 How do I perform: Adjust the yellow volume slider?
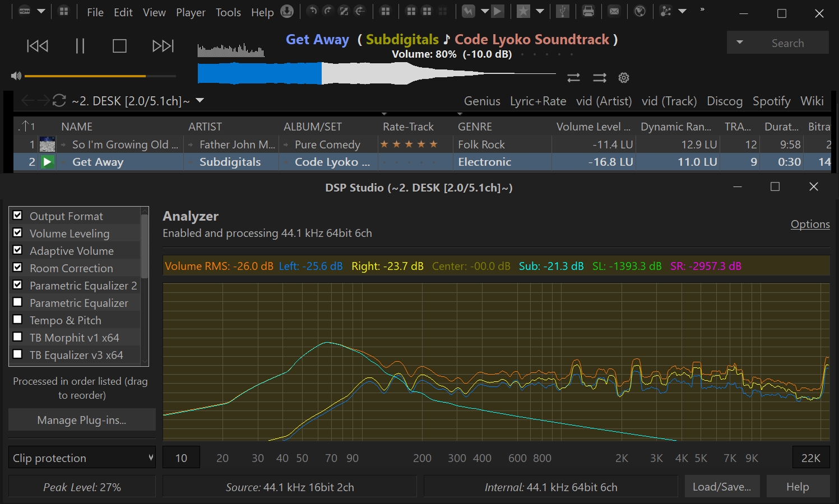coord(100,76)
